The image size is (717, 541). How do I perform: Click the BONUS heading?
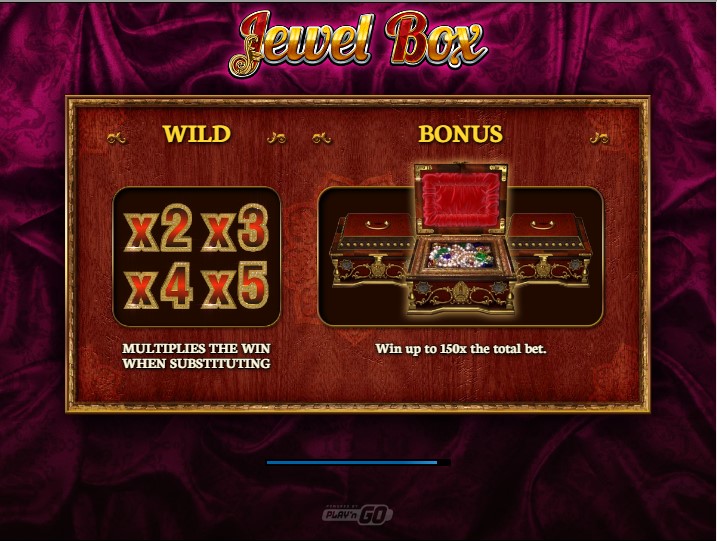pyautogui.click(x=460, y=134)
